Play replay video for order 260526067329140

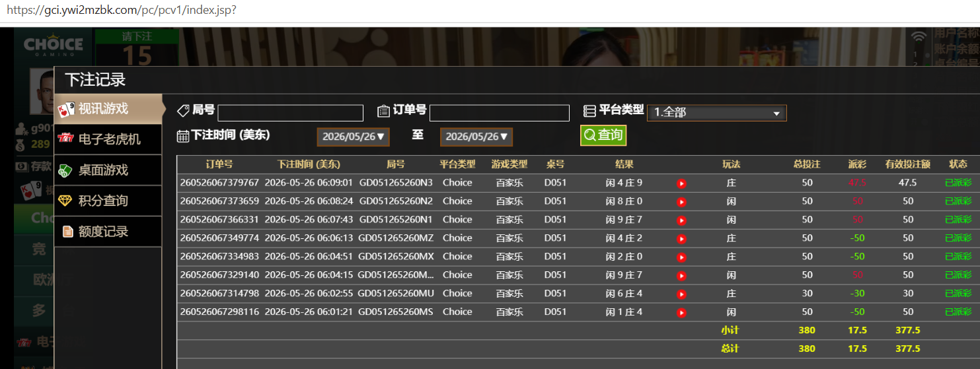pyautogui.click(x=681, y=276)
